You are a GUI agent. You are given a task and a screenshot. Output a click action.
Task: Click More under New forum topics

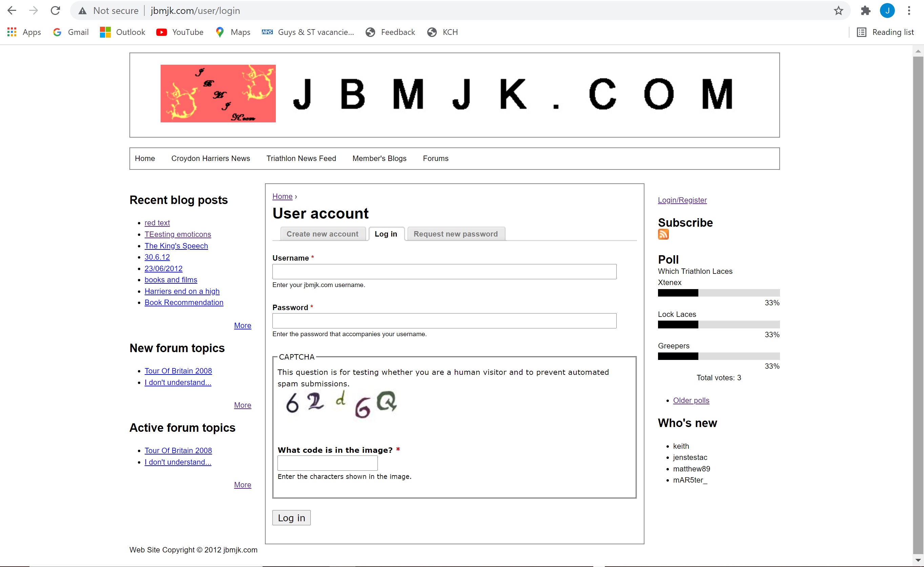pyautogui.click(x=243, y=405)
